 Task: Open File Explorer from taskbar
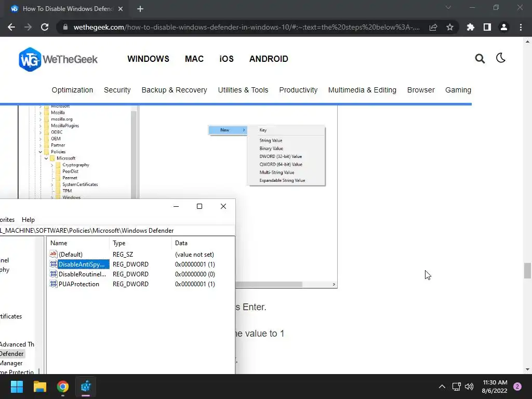pyautogui.click(x=39, y=387)
